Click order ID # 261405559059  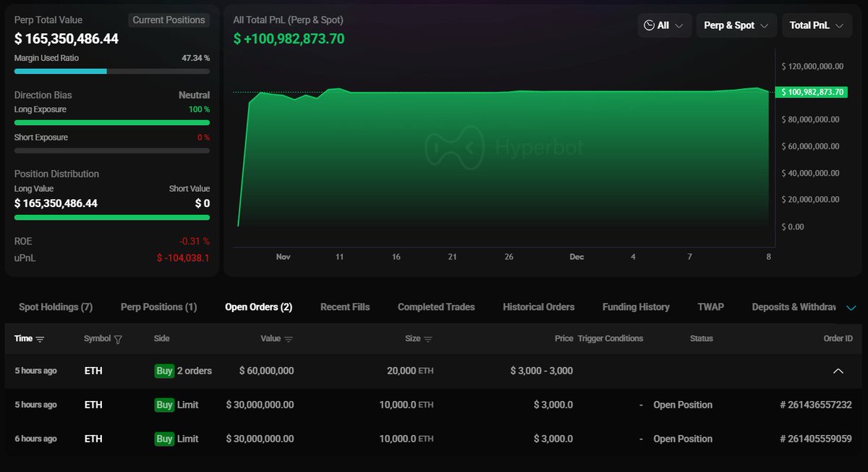click(815, 439)
